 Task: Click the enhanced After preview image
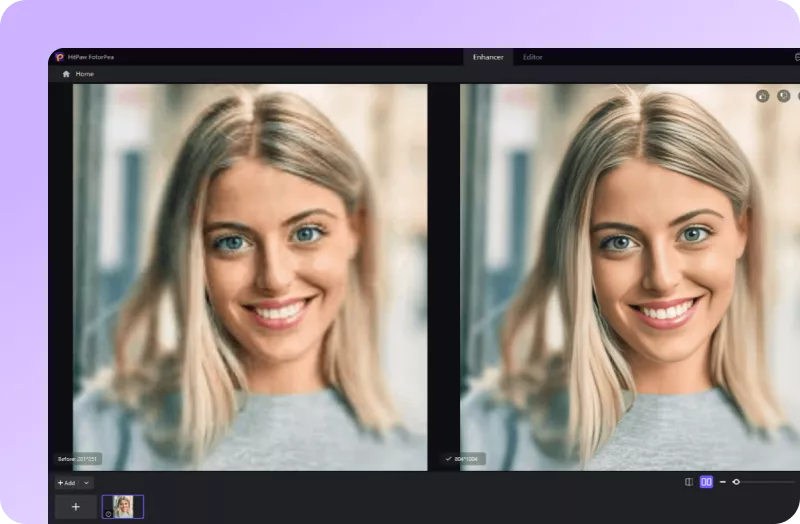point(630,277)
